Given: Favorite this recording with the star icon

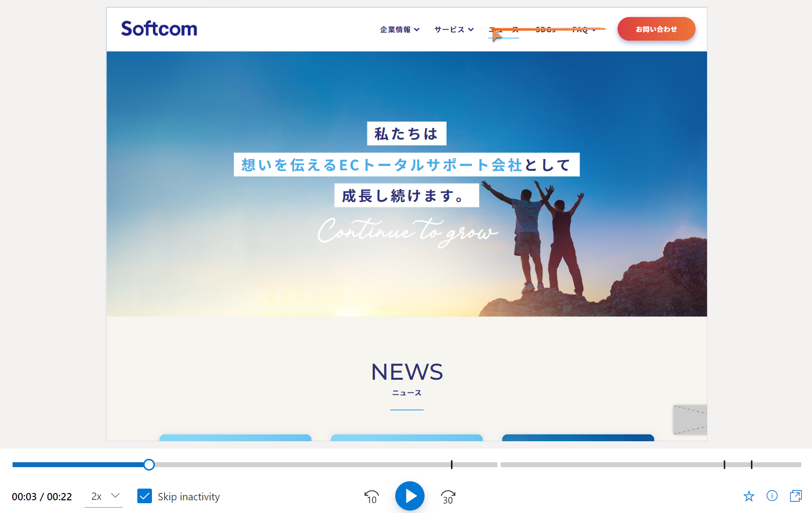Looking at the screenshot, I should (x=748, y=496).
